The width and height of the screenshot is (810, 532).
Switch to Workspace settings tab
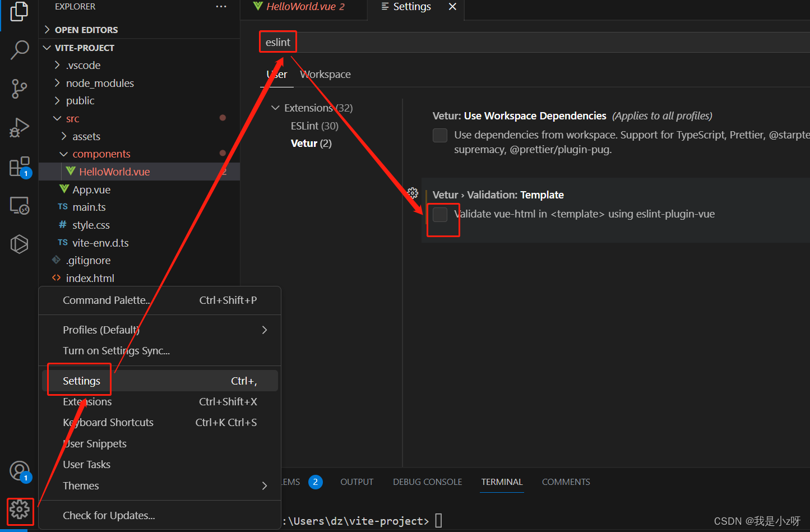pos(325,74)
